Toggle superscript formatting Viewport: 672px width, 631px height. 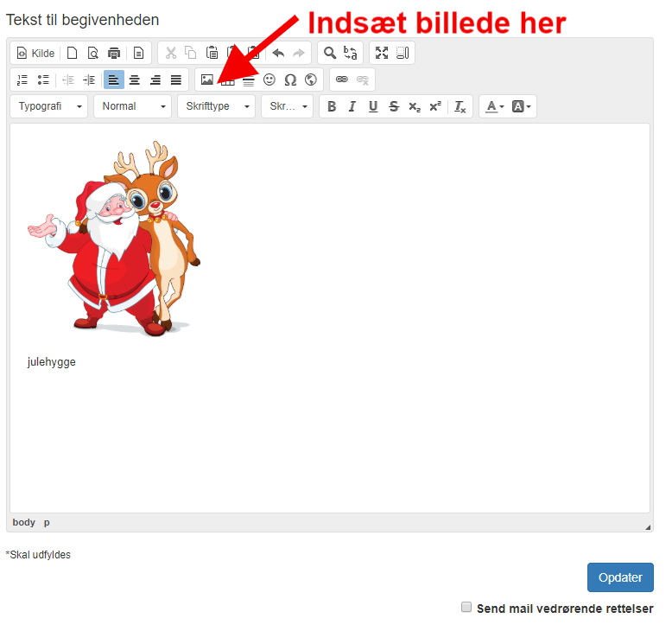coord(435,106)
